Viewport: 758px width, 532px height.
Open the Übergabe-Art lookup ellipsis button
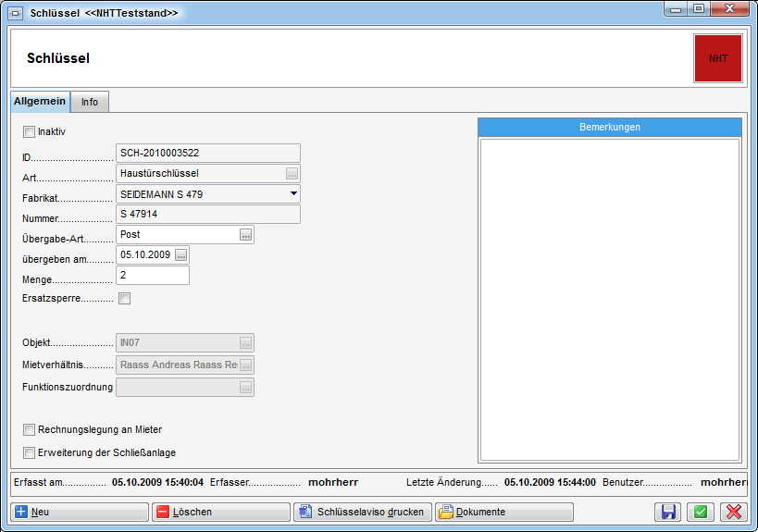[245, 235]
